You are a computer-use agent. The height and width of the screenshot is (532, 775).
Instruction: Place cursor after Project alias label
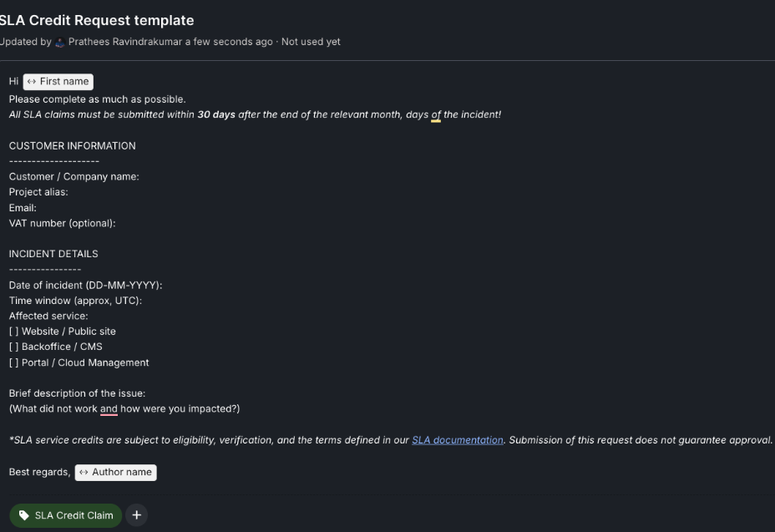click(70, 192)
